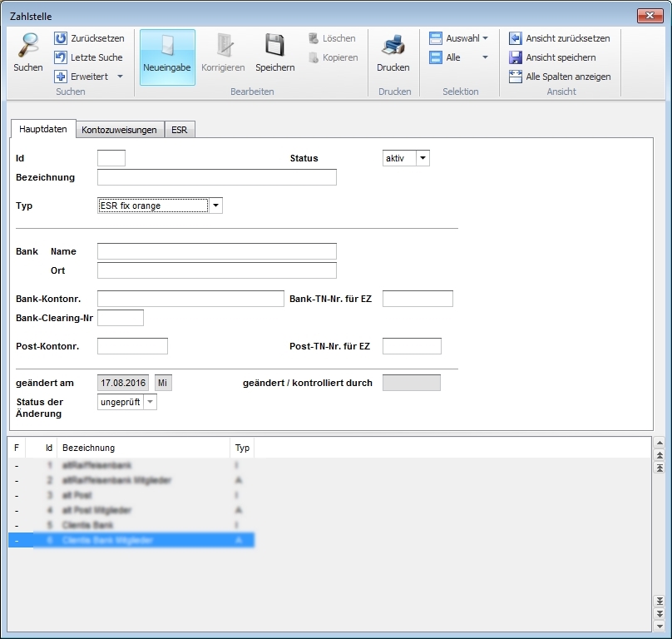Open the Auswahl dropdown arrow
Viewport: 672px width, 639px height.
(485, 38)
